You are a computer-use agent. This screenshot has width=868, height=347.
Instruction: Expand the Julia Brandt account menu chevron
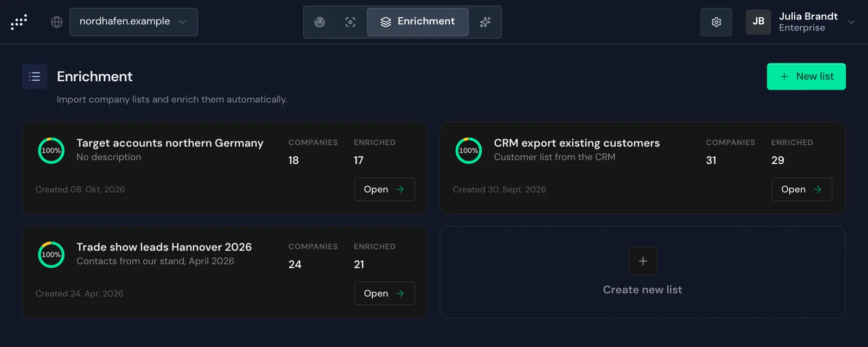pyautogui.click(x=851, y=22)
